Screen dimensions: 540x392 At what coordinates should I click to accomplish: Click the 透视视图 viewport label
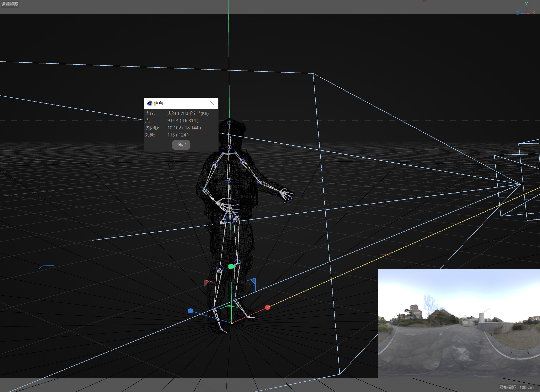[x=10, y=4]
